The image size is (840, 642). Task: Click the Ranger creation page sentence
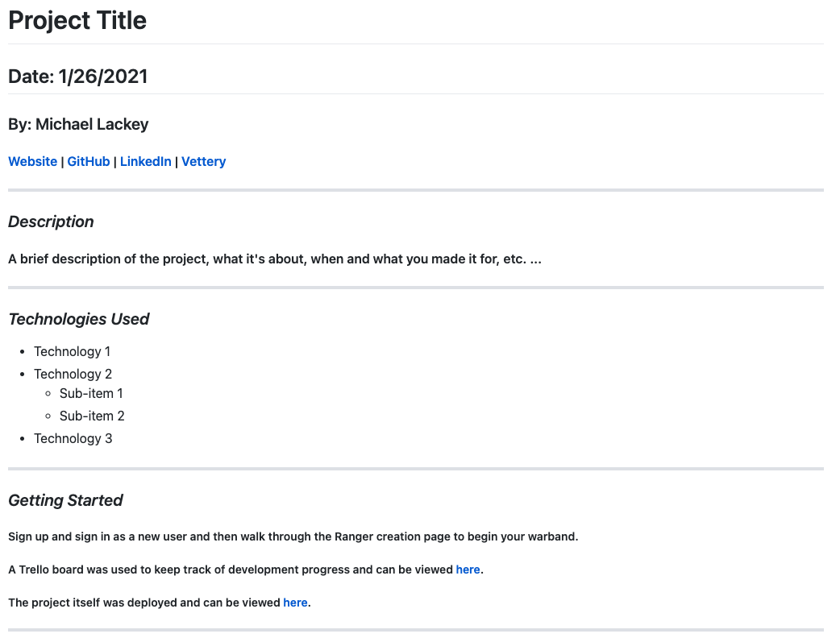point(293,536)
